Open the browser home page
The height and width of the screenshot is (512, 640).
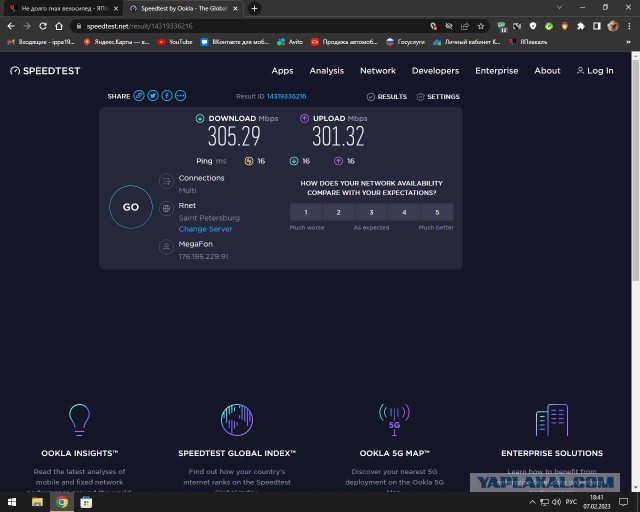[59, 26]
